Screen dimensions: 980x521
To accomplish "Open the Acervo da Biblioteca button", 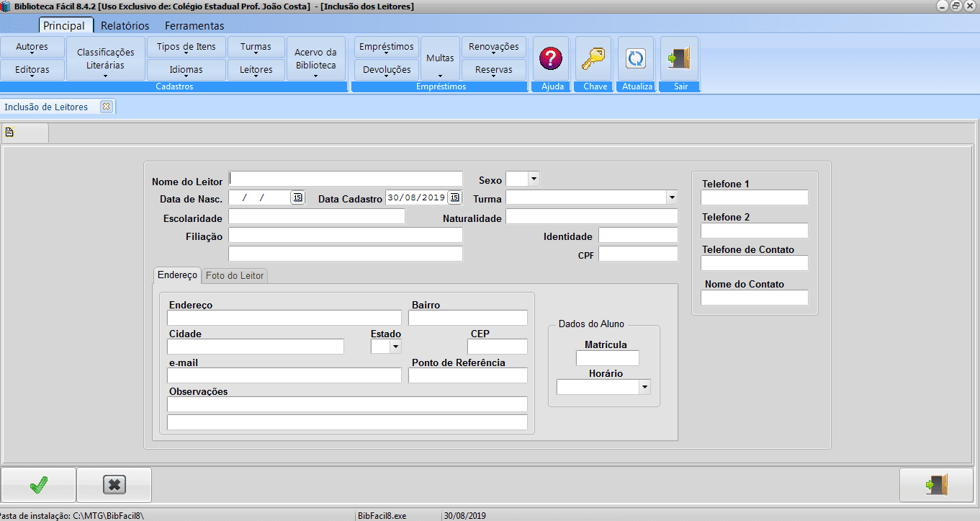I will [315, 59].
